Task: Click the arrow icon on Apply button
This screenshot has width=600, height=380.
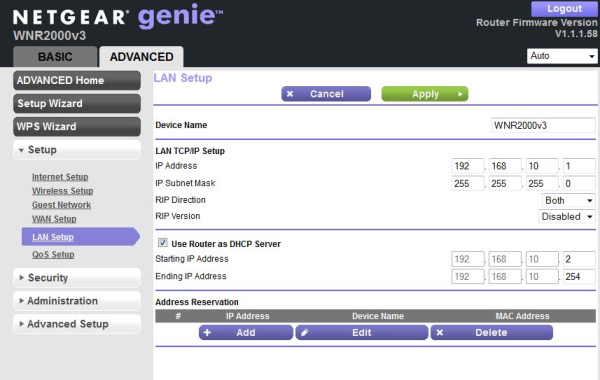Action: click(460, 94)
